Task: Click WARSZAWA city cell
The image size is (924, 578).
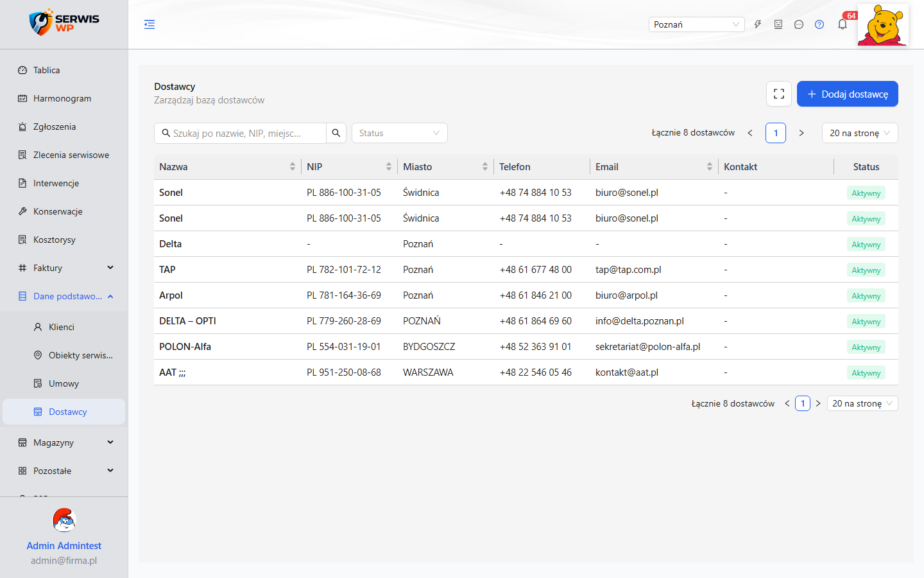Action: [x=428, y=372]
